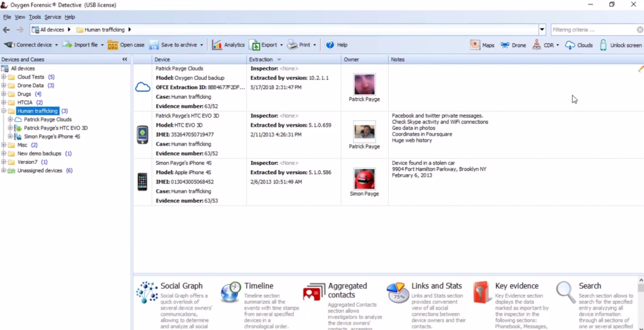The height and width of the screenshot is (330, 644).
Task: Expand the Unassigned devices folder
Action: click(4, 170)
